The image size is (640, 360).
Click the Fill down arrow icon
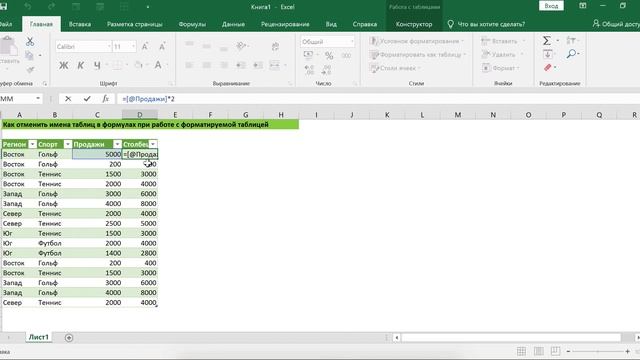click(548, 54)
